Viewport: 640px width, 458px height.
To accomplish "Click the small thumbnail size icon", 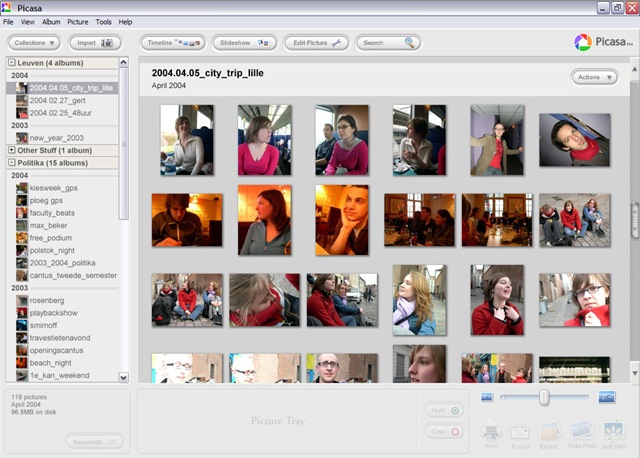I will [487, 397].
